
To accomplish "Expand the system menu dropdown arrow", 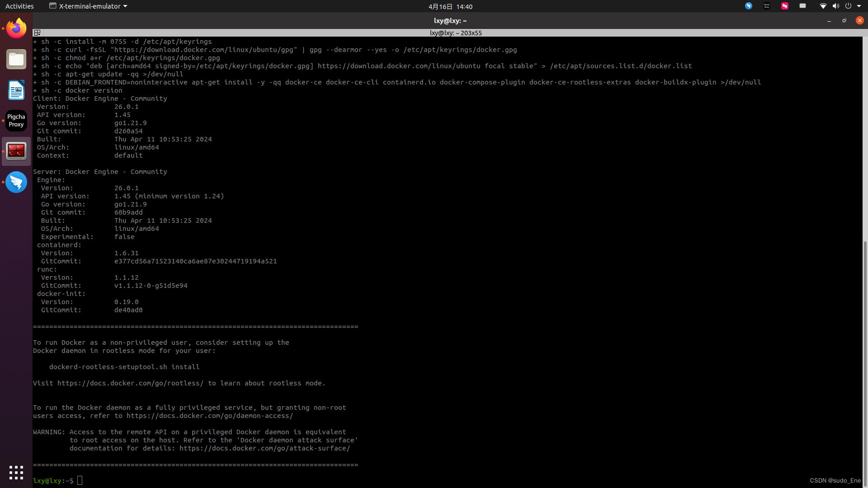I will (x=859, y=6).
